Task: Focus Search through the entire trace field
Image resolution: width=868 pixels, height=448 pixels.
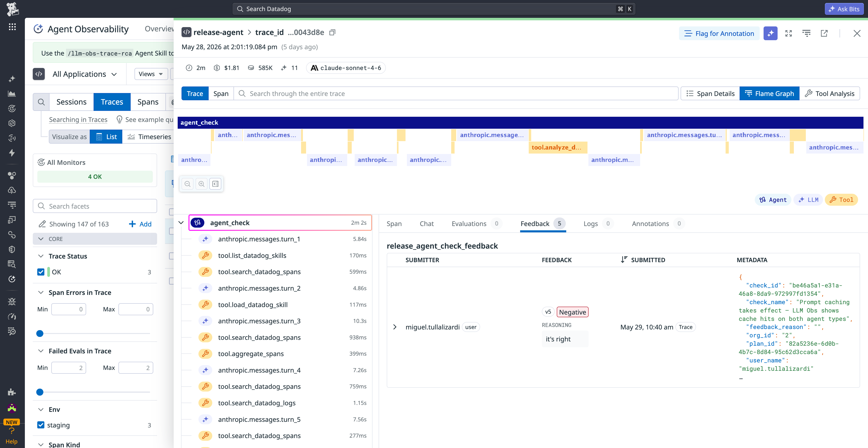Action: click(456, 93)
